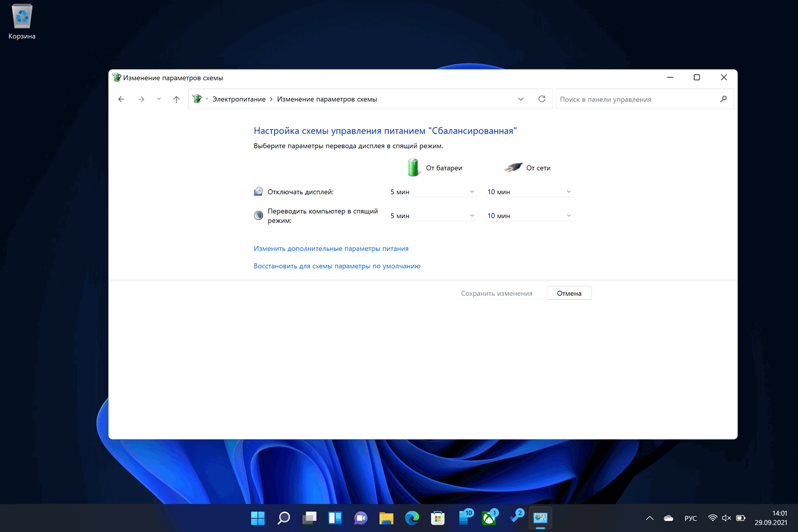Open recent locations chevron in navigation
Screen dimensions: 798x532
(159, 99)
